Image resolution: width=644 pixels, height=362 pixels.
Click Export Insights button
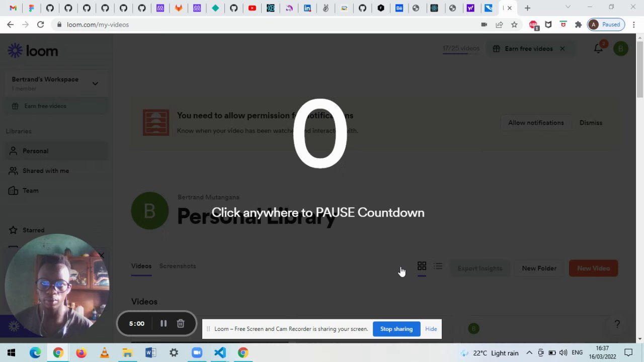pyautogui.click(x=480, y=268)
